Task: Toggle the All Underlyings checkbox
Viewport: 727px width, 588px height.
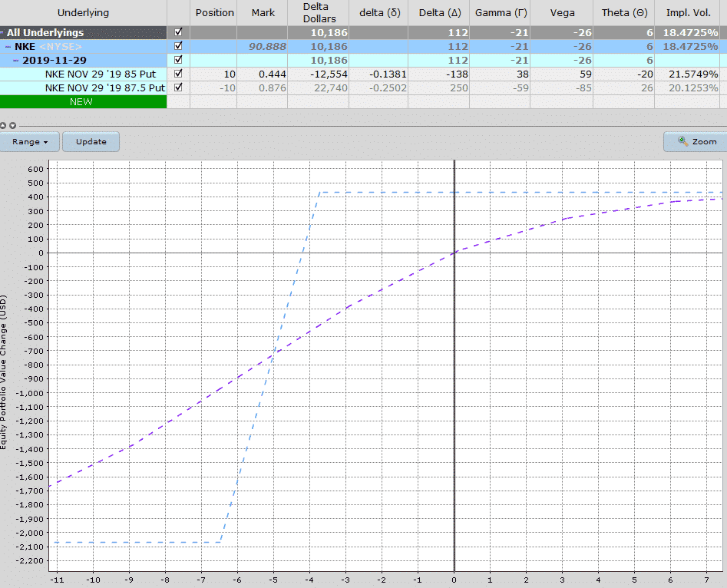Action: point(178,32)
